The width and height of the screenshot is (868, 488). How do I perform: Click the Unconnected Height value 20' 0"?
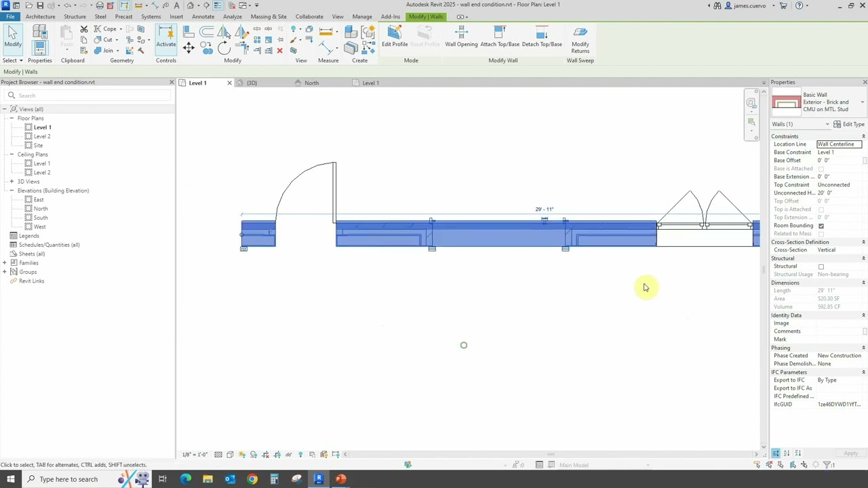point(840,193)
